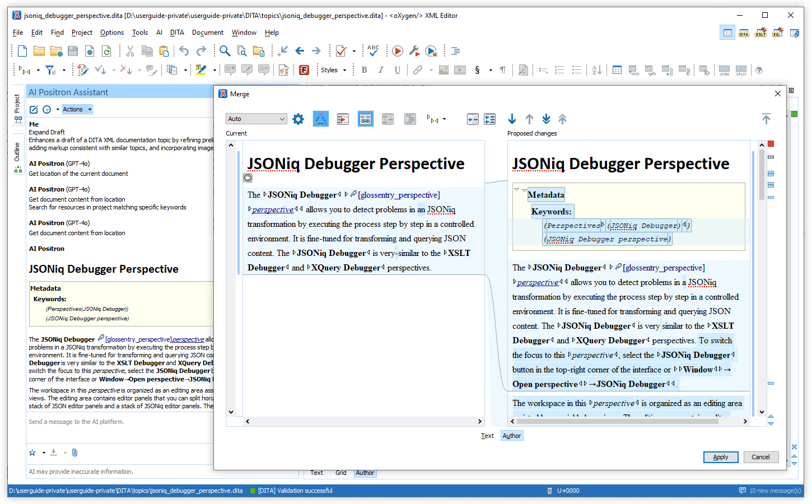
Task: Open the Document menu
Action: pyautogui.click(x=208, y=32)
